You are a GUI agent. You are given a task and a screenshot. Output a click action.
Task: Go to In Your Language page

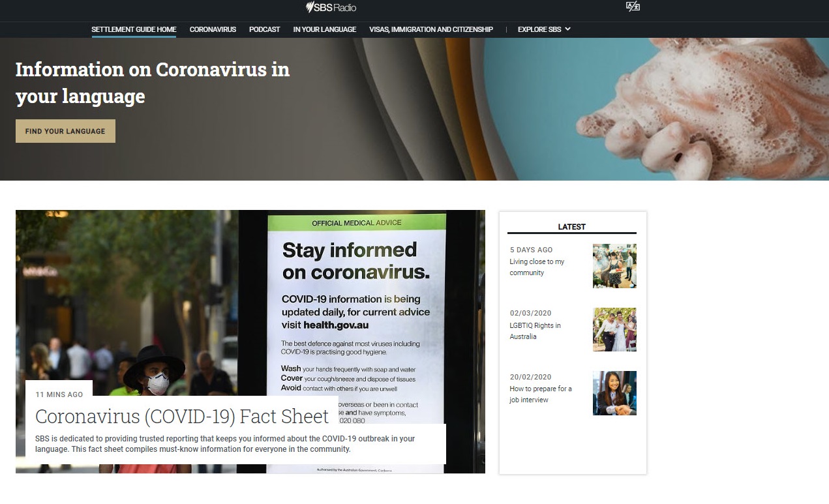324,29
